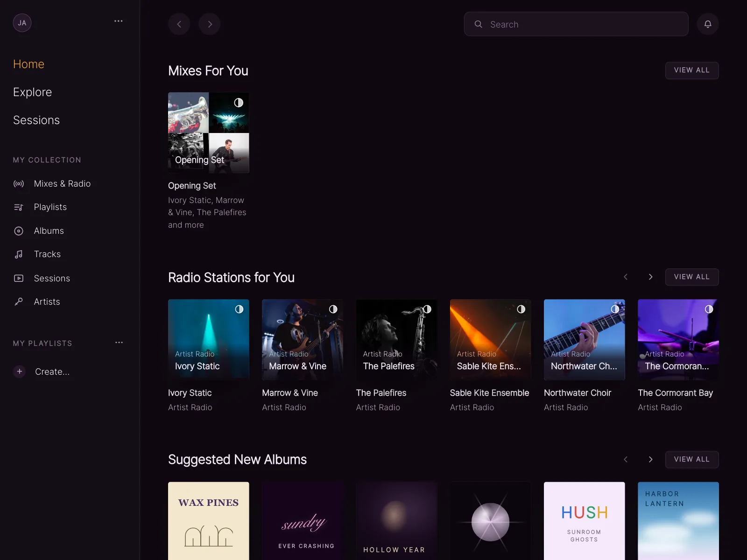Click the Playlists icon in the sidebar

point(19,207)
